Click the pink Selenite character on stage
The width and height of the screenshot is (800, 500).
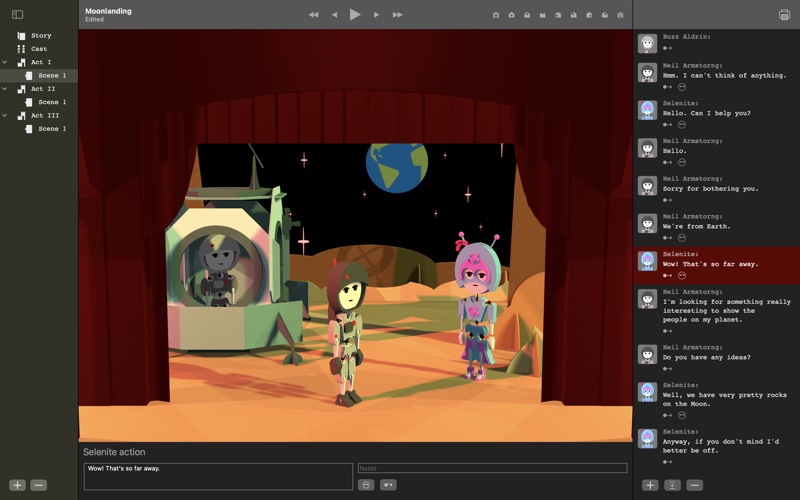(477, 306)
